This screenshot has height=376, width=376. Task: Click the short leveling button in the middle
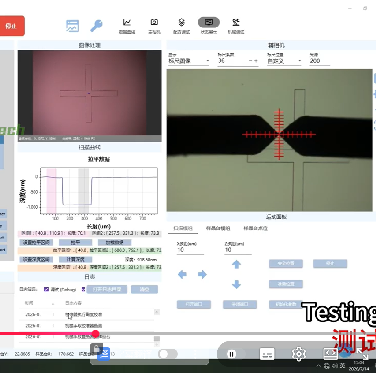click(x=76, y=242)
